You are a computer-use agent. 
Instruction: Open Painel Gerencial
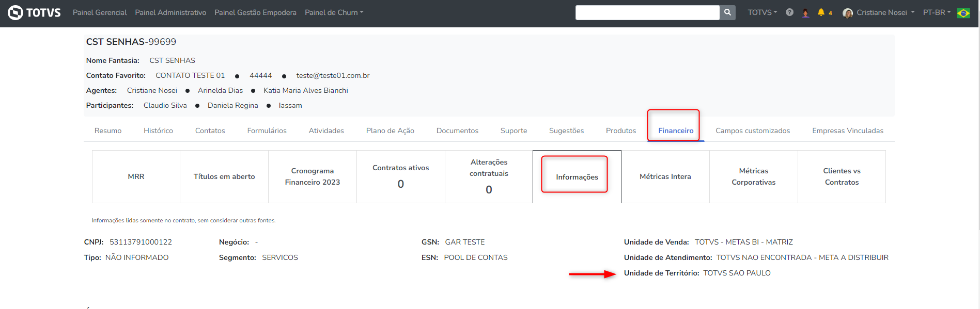100,12
